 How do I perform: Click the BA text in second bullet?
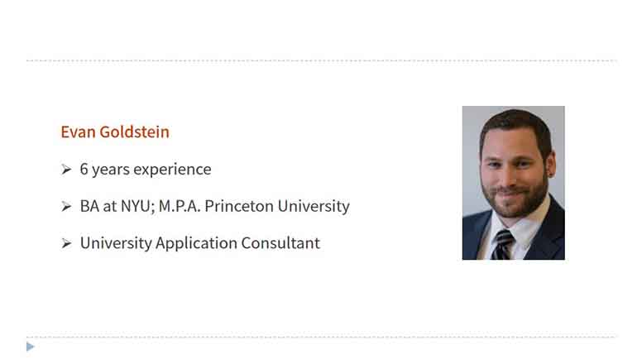[x=89, y=206]
